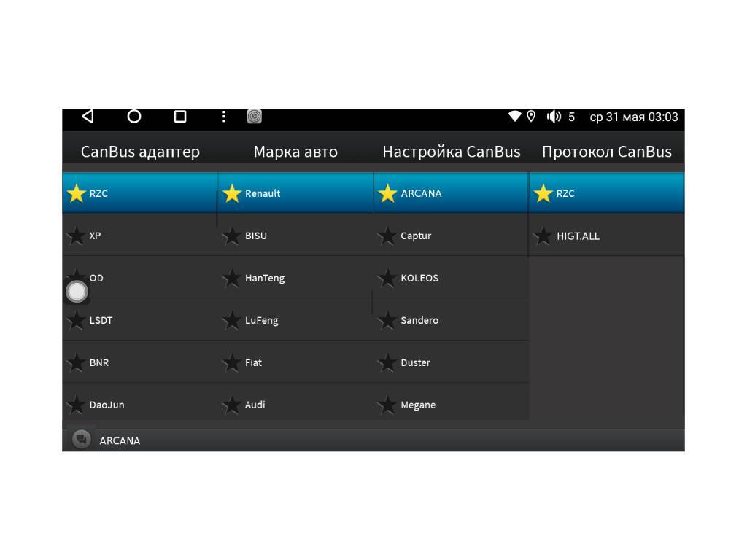This screenshot has width=747, height=560.
Task: Tap the chat bubble icon beside ARCANA
Action: click(82, 439)
